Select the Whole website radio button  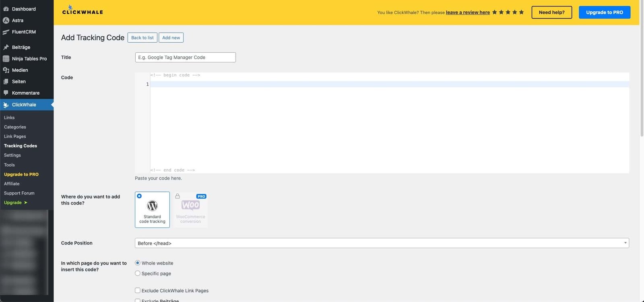point(138,263)
